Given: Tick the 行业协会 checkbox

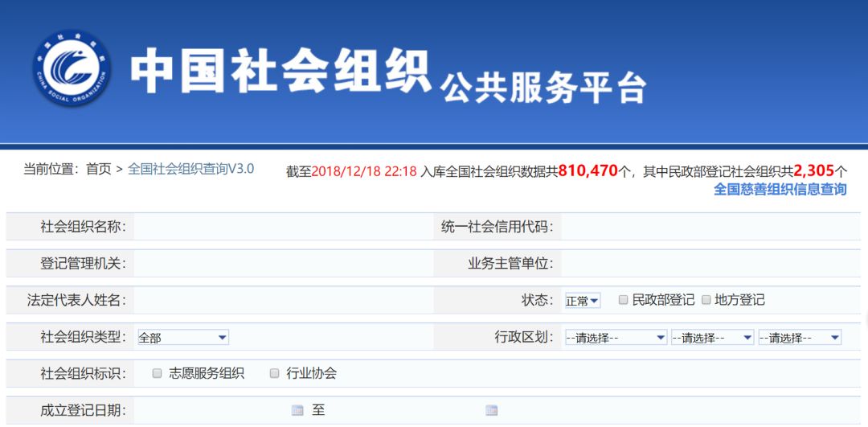Looking at the screenshot, I should 274,373.
